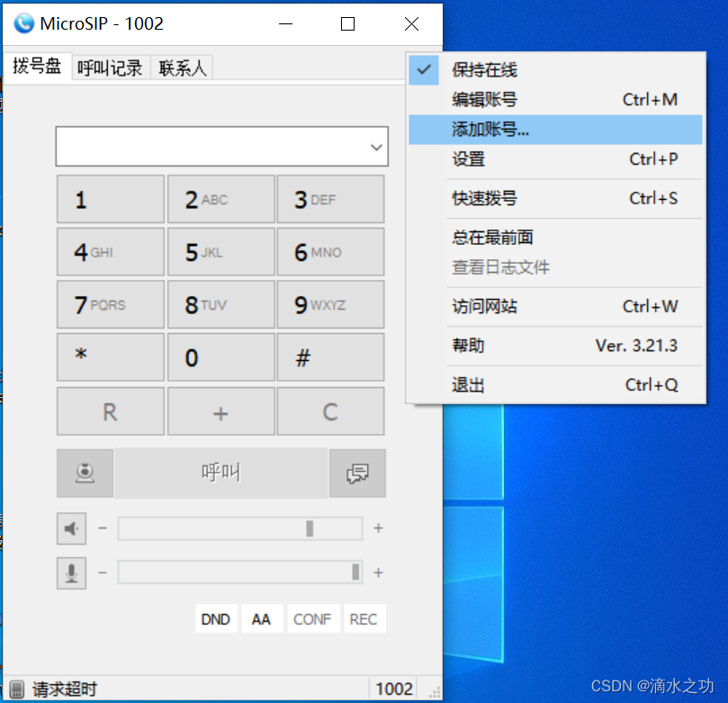Click the minus sign beside the speaker slider
728x703 pixels.
point(103,528)
